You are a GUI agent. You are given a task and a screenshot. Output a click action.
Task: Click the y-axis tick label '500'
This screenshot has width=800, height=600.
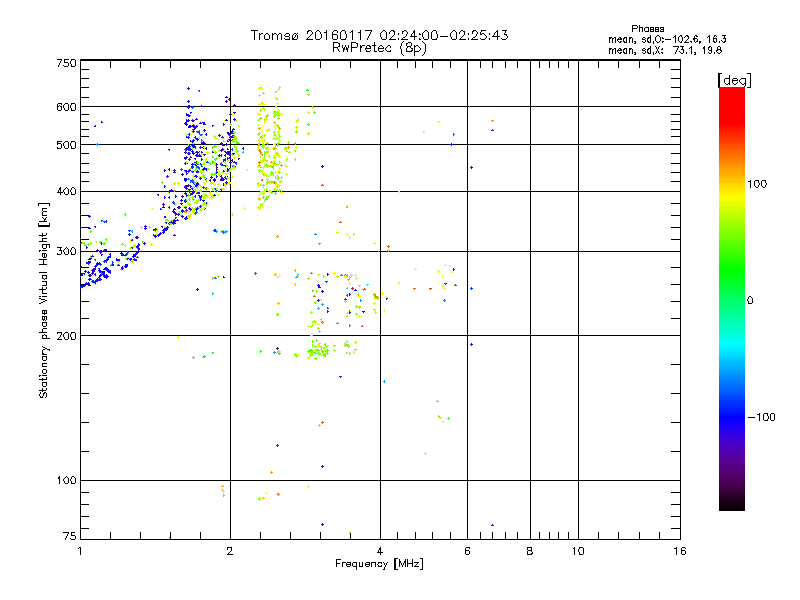(x=67, y=145)
